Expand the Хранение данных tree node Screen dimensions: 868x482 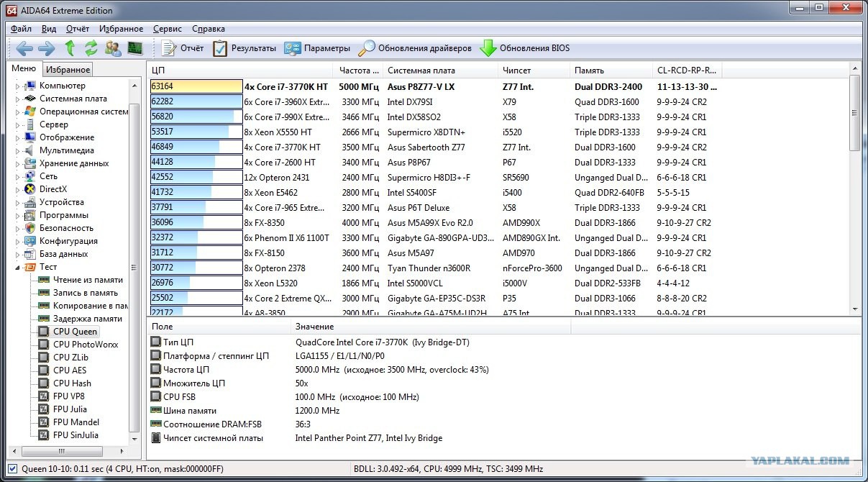tap(17, 164)
